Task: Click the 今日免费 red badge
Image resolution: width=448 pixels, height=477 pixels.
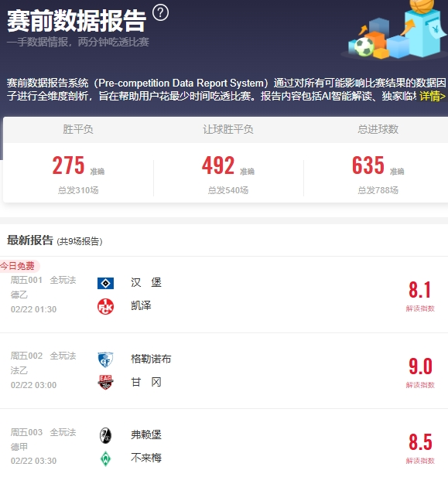Action: click(x=19, y=266)
